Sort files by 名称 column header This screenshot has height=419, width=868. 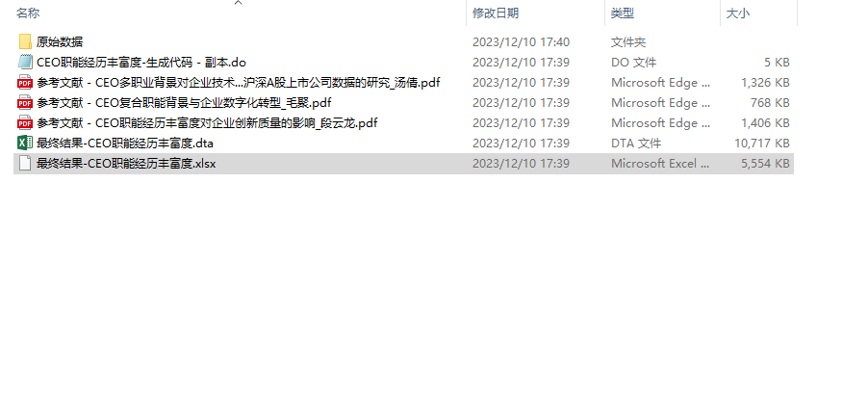tap(28, 13)
